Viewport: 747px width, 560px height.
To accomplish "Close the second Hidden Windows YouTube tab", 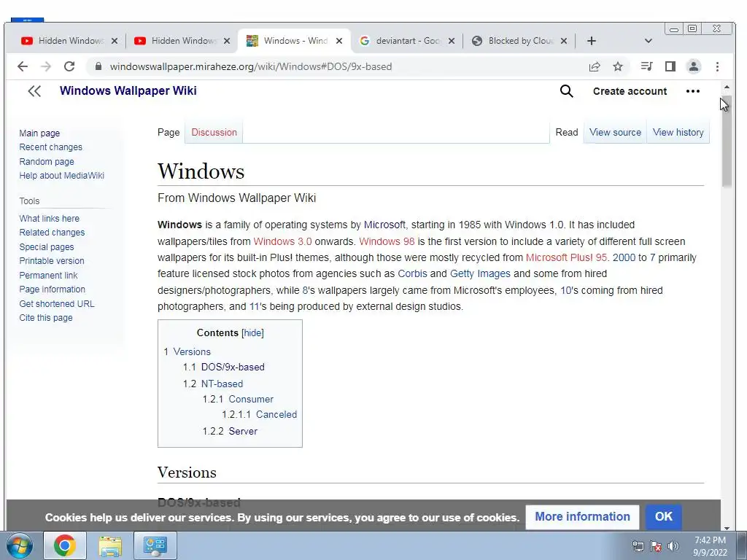I will point(227,41).
